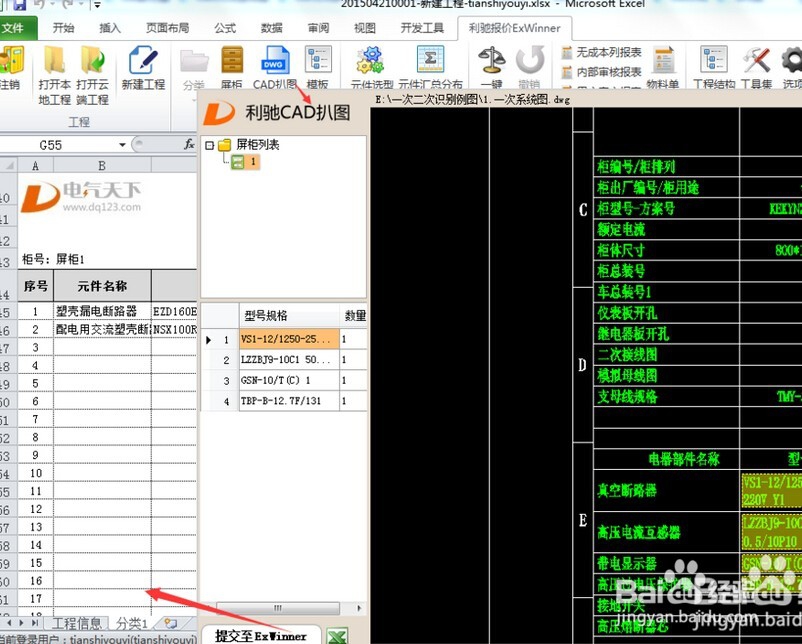802x644 pixels.
Task: Switch to the 公式 ribbon tab
Action: 225,28
